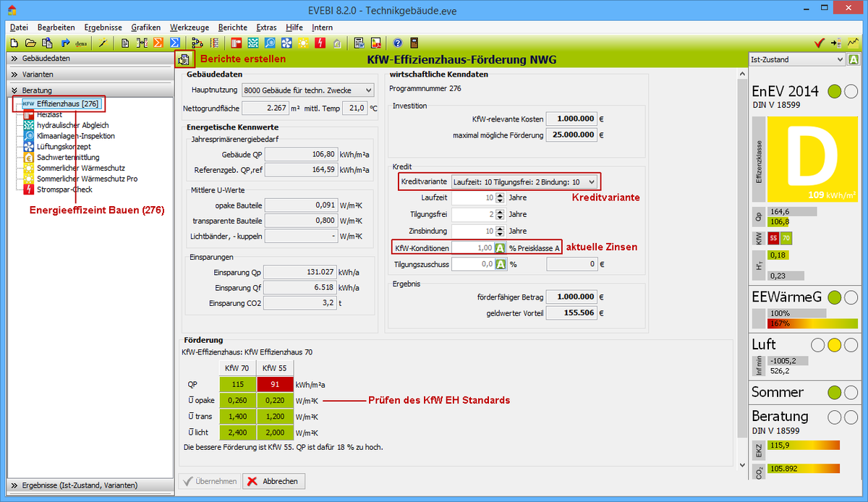Click the PDF report toolbar icon
Screen dimensions: 868x502
[376, 43]
